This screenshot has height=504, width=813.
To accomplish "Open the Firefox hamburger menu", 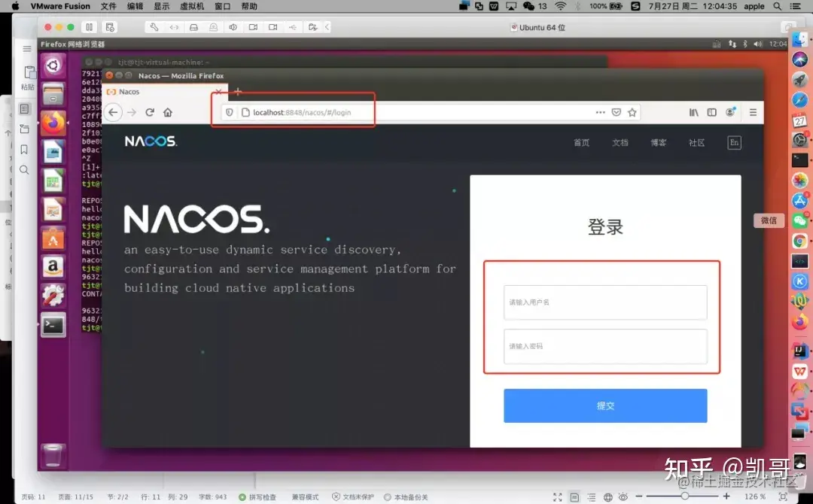I will point(753,112).
